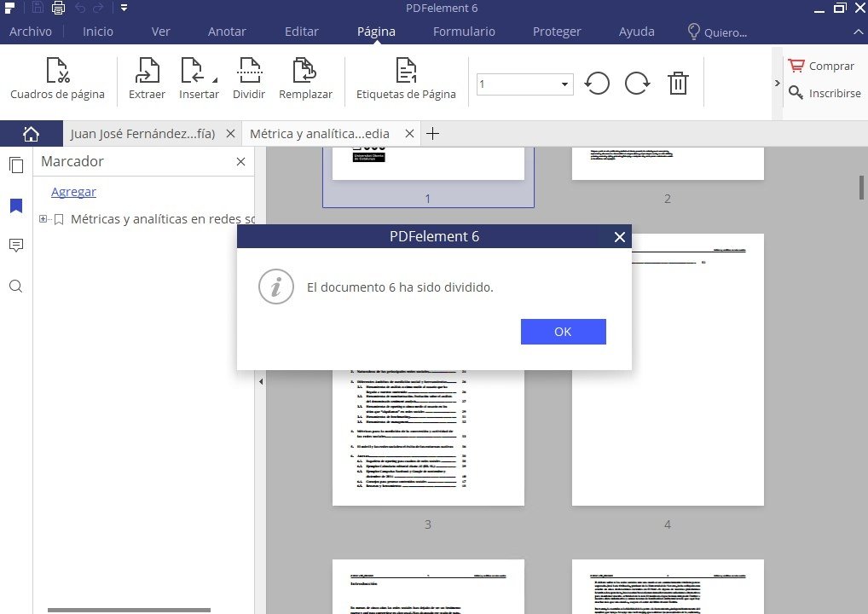Select page 5 thumbnail with Introducción

click(428, 587)
